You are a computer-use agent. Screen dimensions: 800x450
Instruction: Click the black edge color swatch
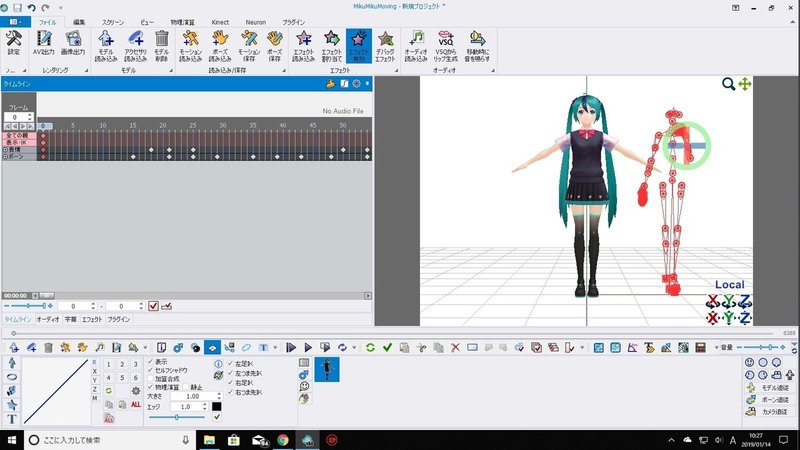pos(217,407)
